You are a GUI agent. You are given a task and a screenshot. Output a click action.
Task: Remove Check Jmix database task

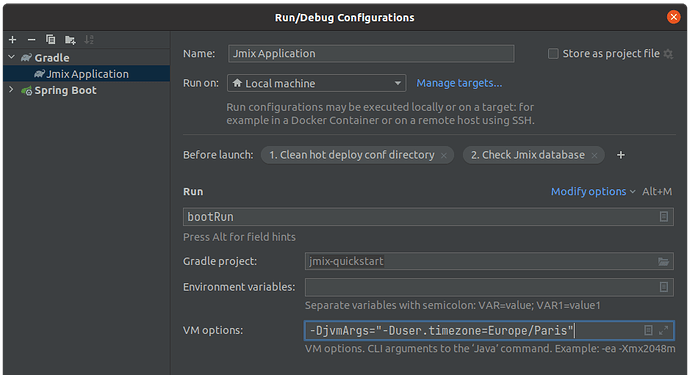coord(595,155)
